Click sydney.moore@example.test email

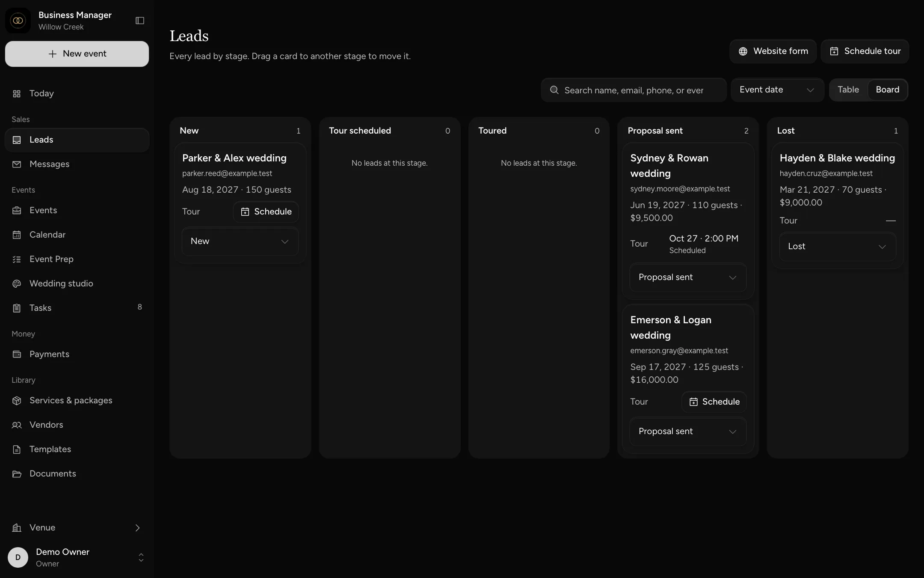pos(680,189)
